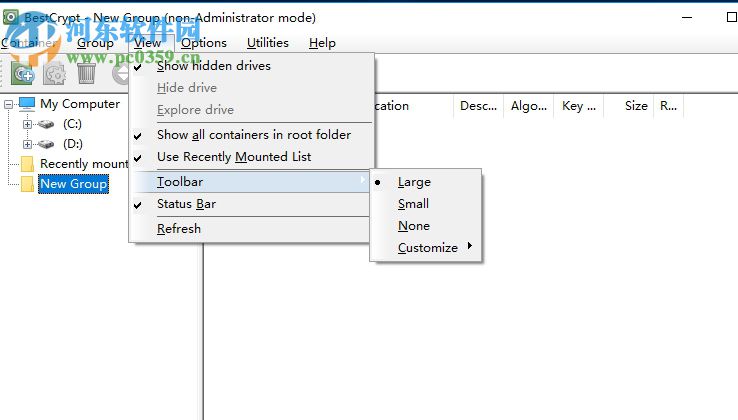This screenshot has width=738, height=420.
Task: Click the Delete trash can icon
Action: [86, 74]
